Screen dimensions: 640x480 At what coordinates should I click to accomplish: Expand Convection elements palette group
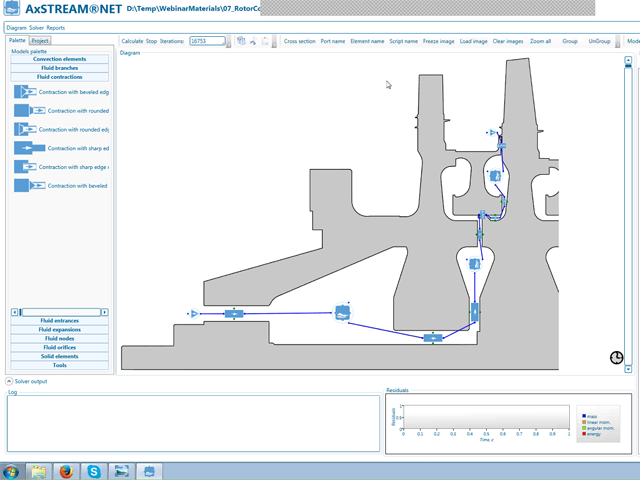coord(60,59)
